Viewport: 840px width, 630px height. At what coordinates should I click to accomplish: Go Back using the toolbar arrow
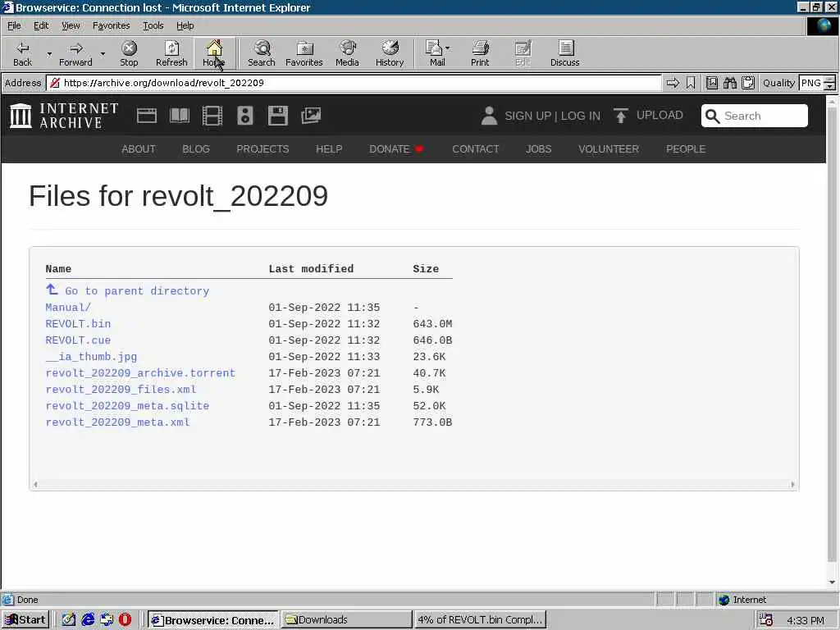22,53
